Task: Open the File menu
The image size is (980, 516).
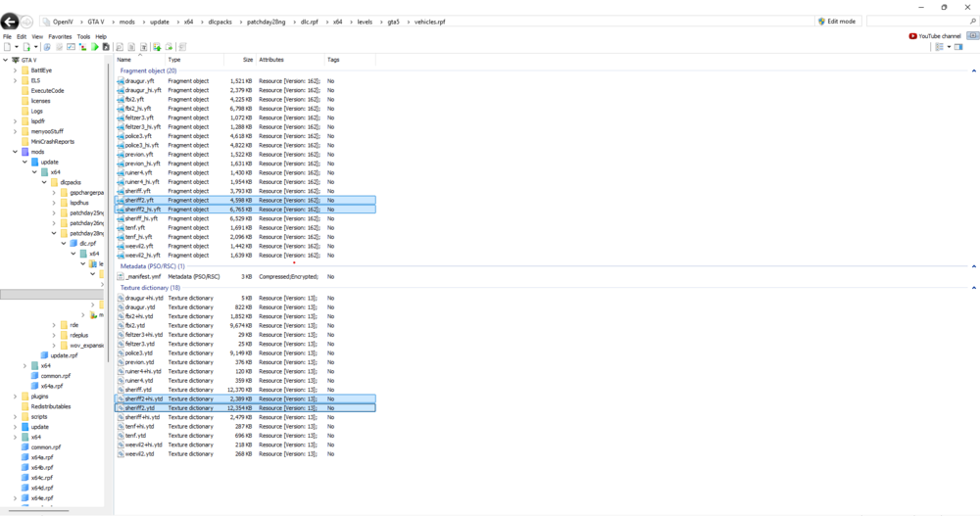Action: click(8, 37)
